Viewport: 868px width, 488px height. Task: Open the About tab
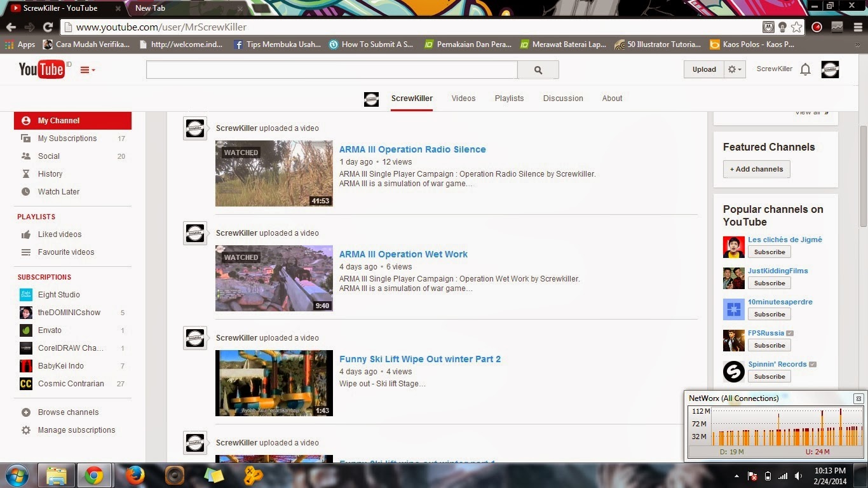(612, 98)
